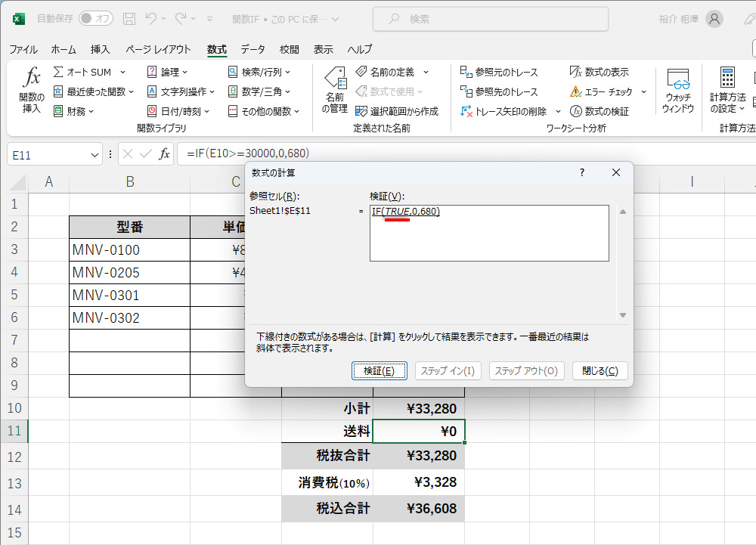The width and height of the screenshot is (756, 545).
Task: Open 名前の管理 manager
Action: click(x=335, y=91)
